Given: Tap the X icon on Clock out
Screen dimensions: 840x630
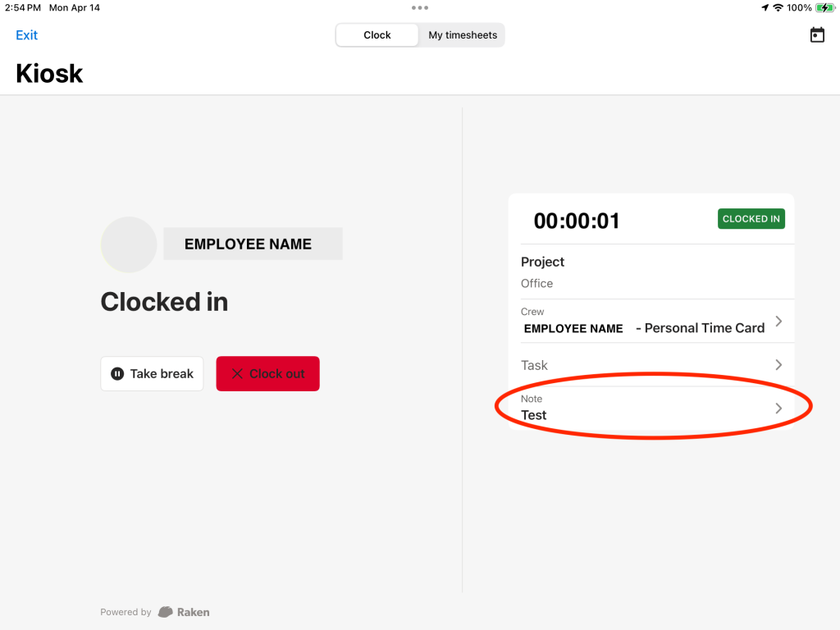Looking at the screenshot, I should (x=237, y=373).
